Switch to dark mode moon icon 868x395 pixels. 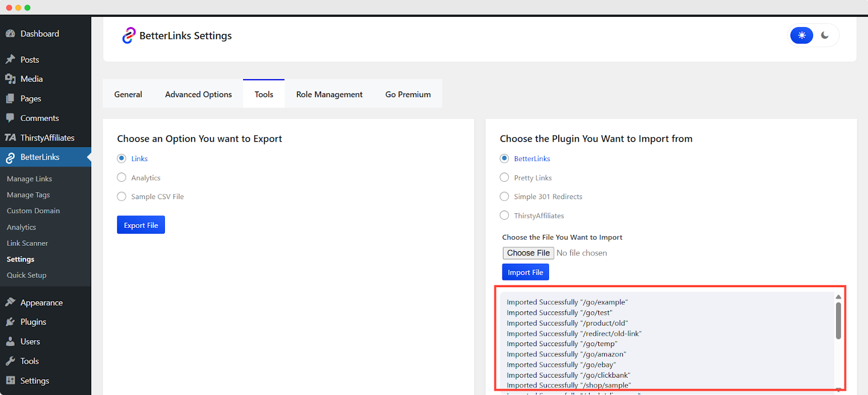(825, 36)
